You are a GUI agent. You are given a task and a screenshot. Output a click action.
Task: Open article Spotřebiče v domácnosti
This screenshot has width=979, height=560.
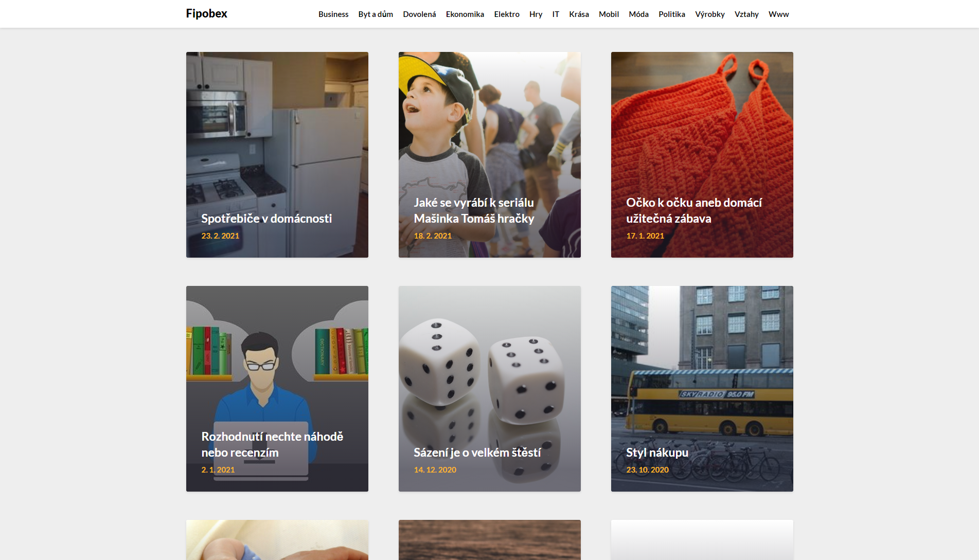(266, 219)
